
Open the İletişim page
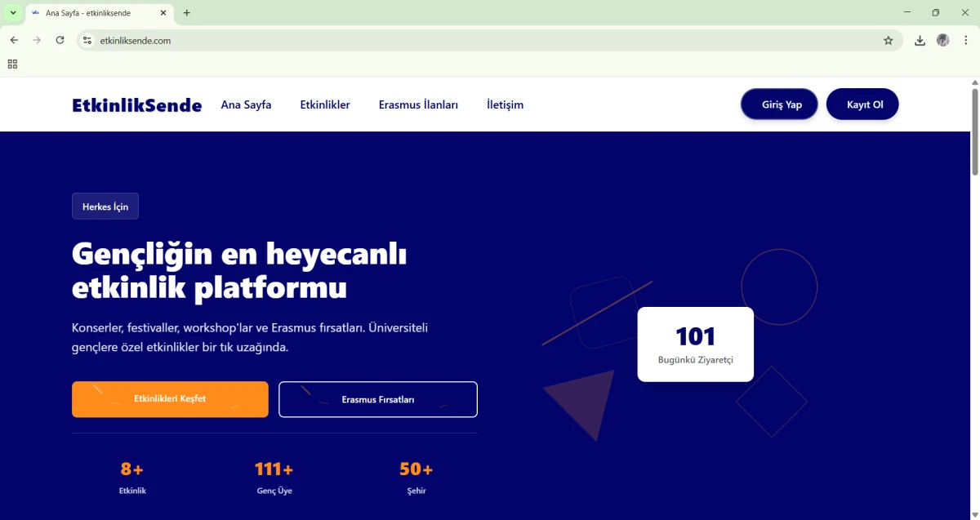505,104
